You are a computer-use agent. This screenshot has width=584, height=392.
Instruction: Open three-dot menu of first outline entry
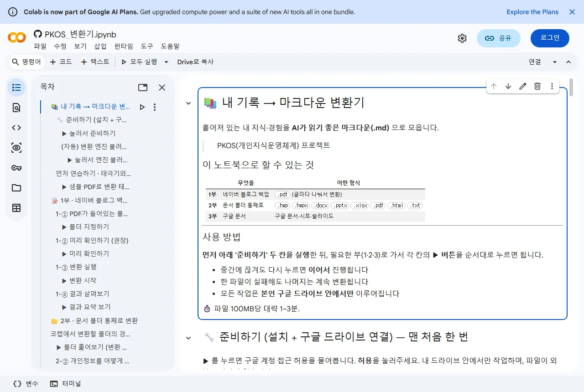[x=155, y=107]
